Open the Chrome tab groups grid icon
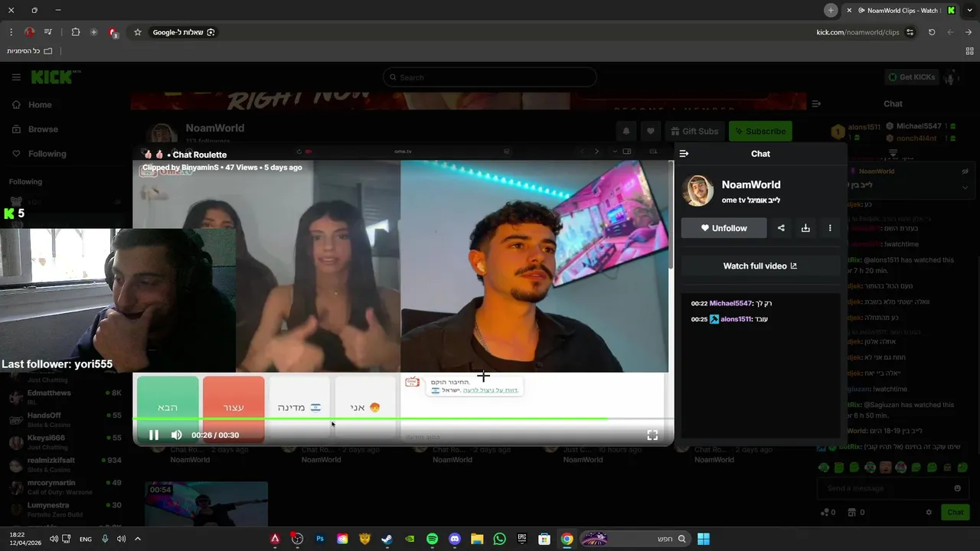The image size is (980, 551). [x=969, y=51]
